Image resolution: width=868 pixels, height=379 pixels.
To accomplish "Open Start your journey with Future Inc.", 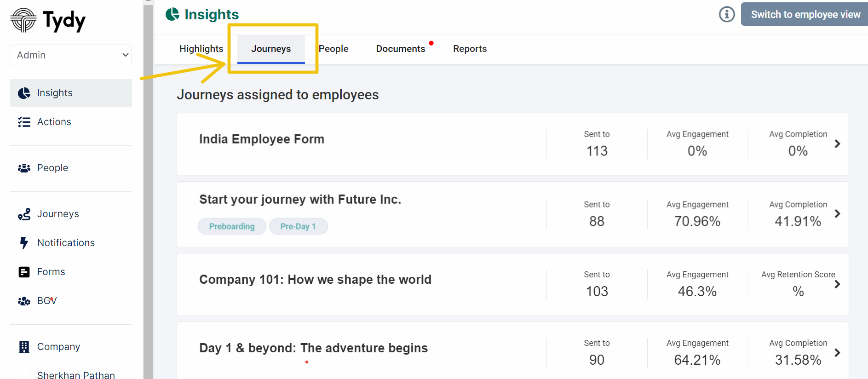I will [x=300, y=200].
